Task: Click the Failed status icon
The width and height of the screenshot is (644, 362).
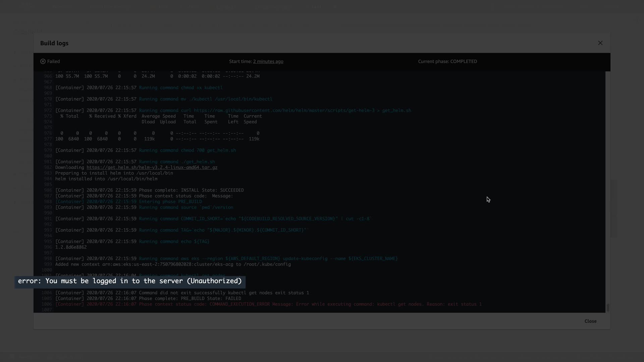Action: (43, 61)
